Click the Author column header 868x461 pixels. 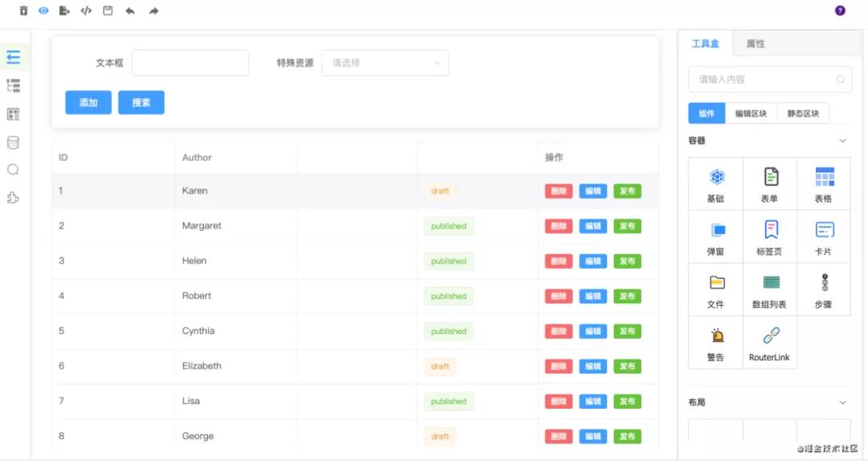tap(197, 158)
